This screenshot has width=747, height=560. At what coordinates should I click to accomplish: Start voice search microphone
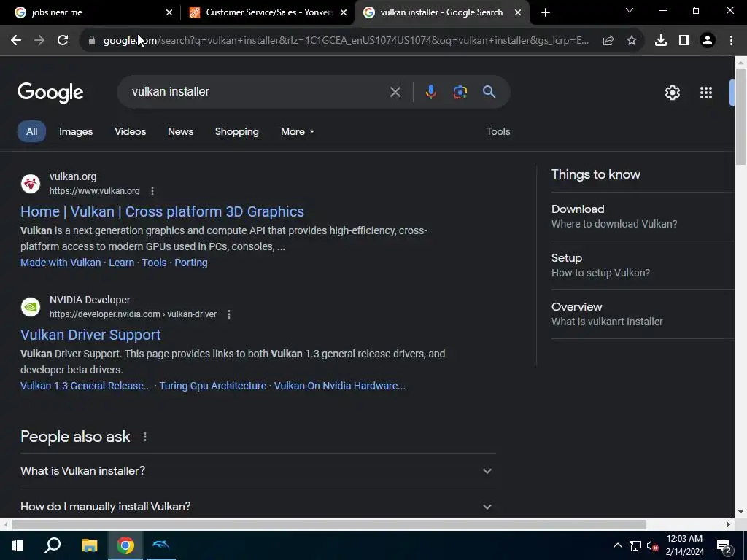430,92
